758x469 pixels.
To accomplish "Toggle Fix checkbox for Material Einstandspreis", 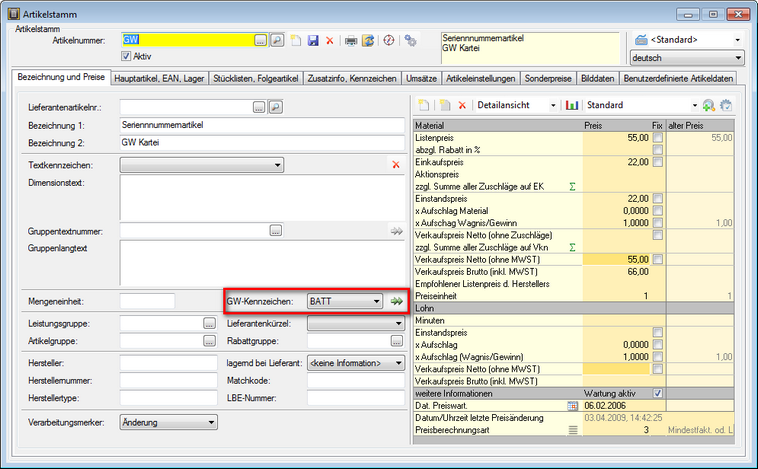I will tap(657, 198).
